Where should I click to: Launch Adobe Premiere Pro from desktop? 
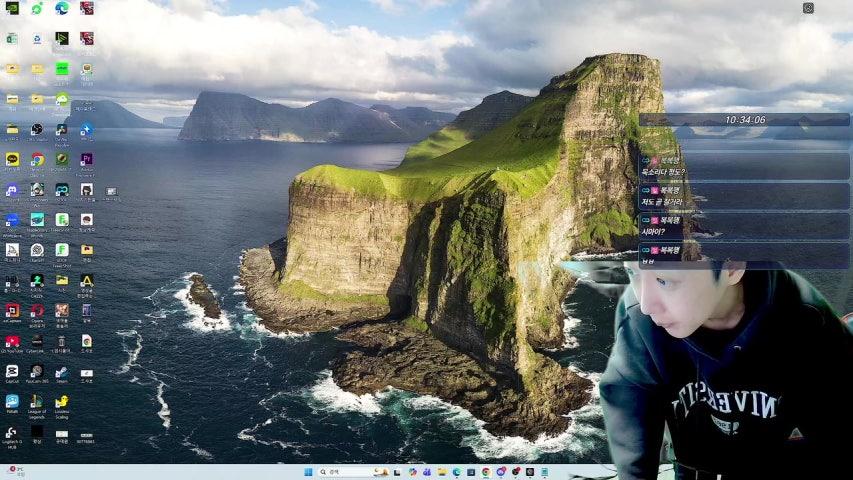click(x=87, y=159)
